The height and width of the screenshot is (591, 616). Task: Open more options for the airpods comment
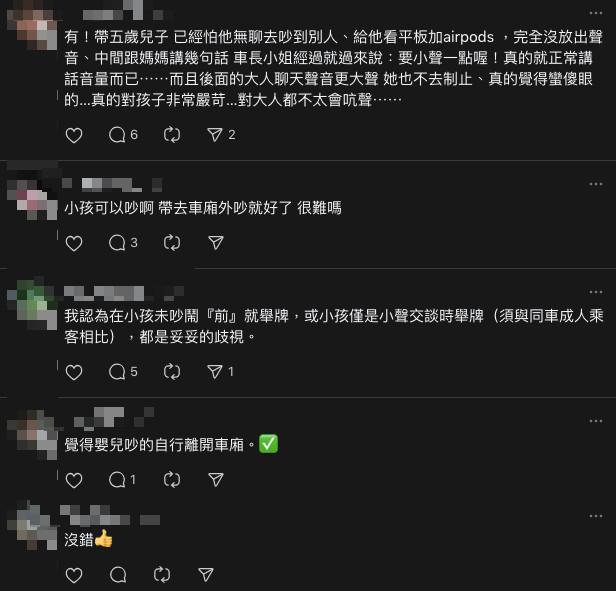click(596, 13)
